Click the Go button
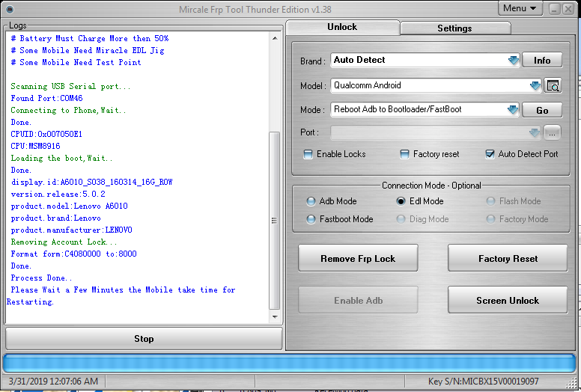Image resolution: width=581 pixels, height=392 pixels. [x=542, y=110]
